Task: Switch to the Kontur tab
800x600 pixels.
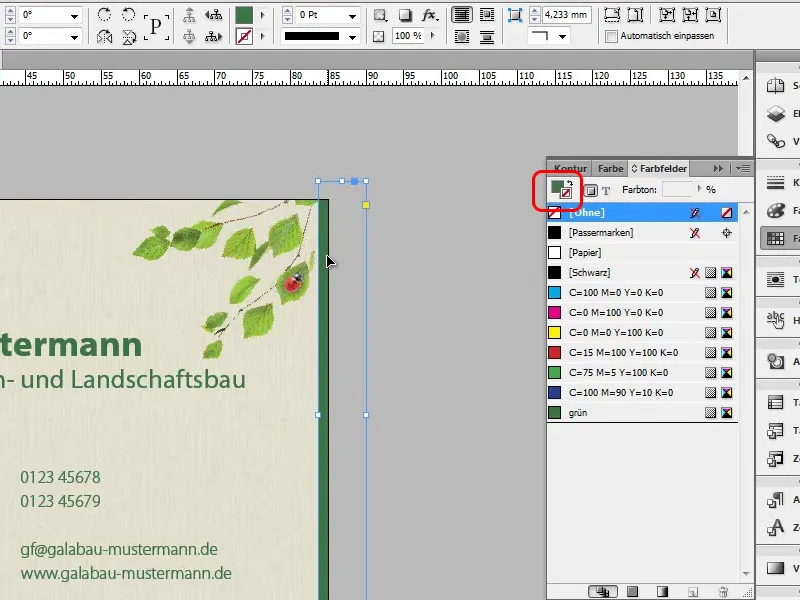Action: coord(570,168)
